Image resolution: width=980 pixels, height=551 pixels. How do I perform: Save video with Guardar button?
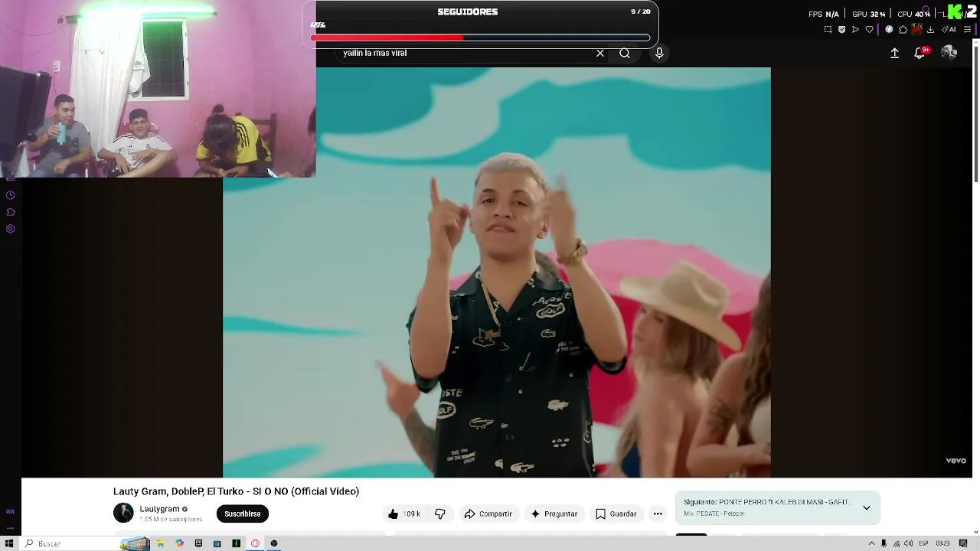(616, 514)
